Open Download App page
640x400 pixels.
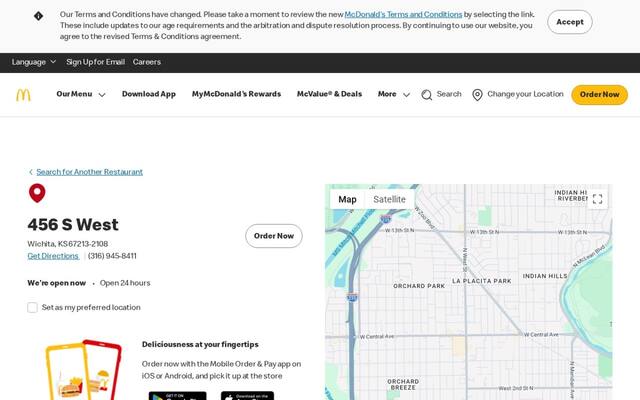tap(149, 94)
